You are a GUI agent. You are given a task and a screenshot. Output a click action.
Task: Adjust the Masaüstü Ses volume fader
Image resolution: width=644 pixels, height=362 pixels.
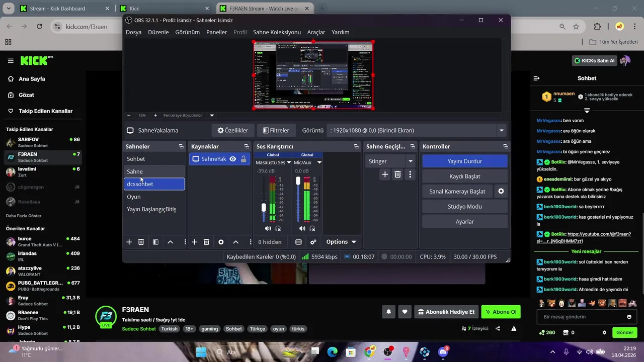264,208
